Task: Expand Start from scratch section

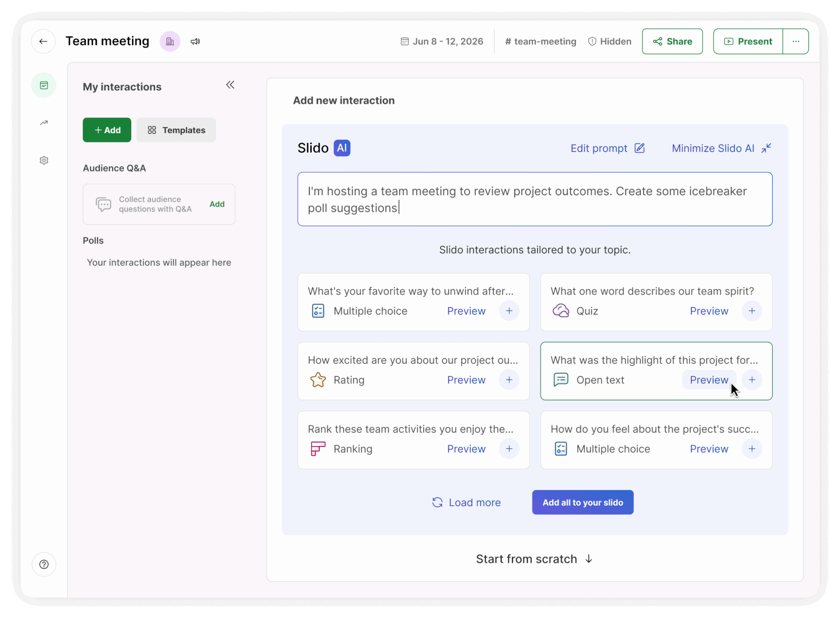Action: point(534,559)
